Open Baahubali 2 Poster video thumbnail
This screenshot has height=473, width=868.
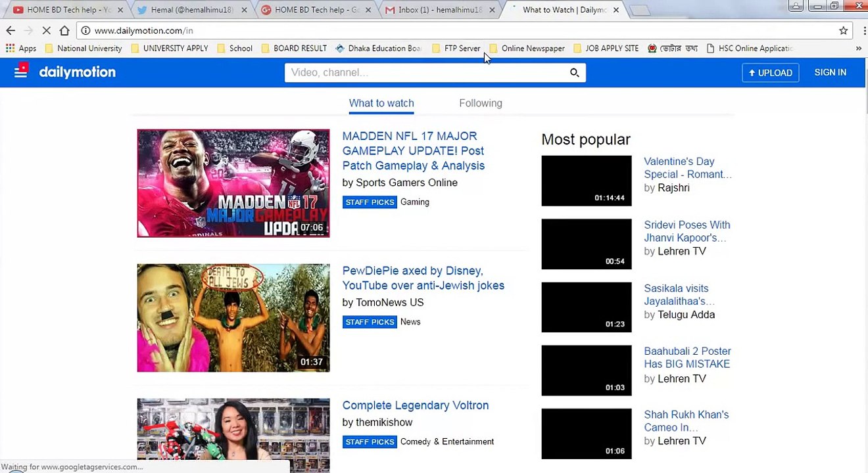click(587, 371)
